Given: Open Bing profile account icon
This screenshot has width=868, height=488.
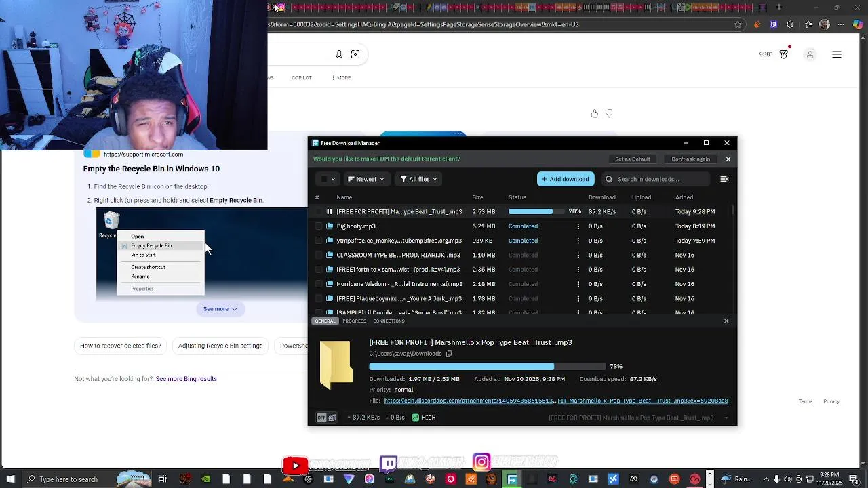Looking at the screenshot, I should pyautogui.click(x=810, y=54).
